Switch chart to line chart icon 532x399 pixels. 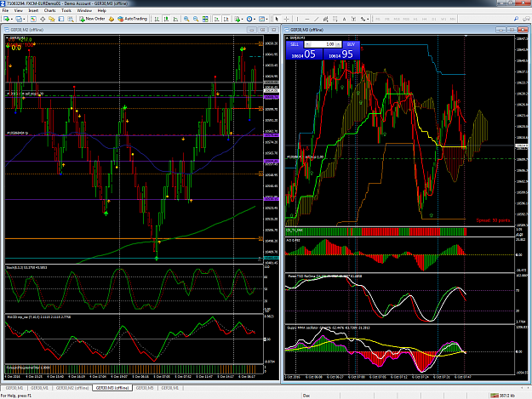(x=175, y=19)
